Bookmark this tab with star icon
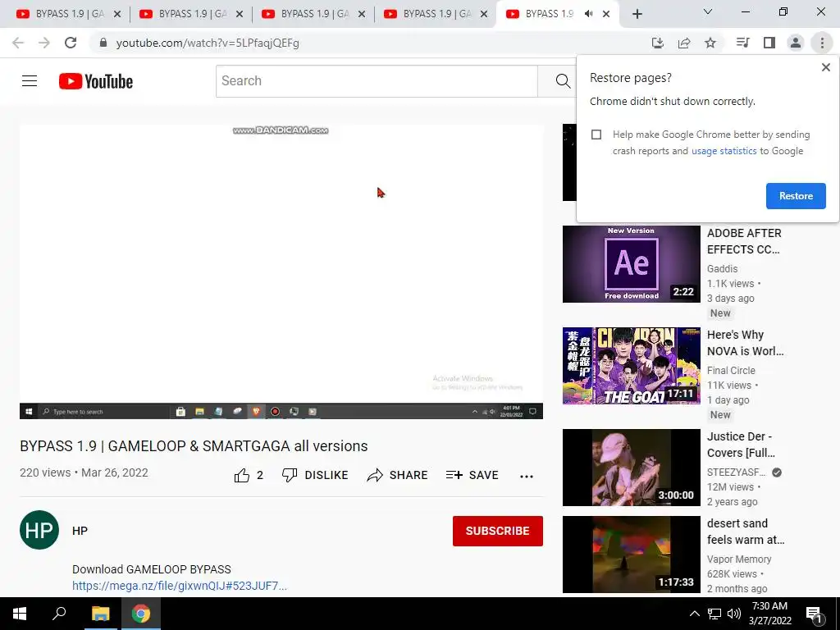The image size is (840, 630). click(x=710, y=43)
